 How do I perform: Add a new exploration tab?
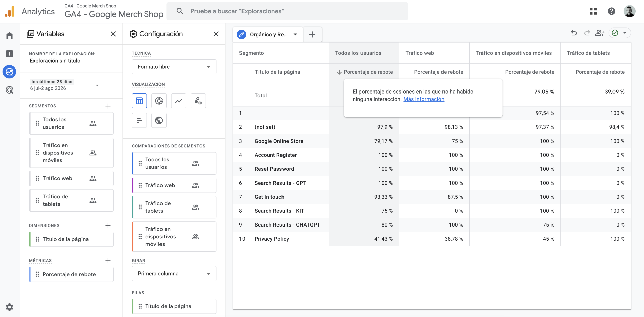[x=312, y=34]
